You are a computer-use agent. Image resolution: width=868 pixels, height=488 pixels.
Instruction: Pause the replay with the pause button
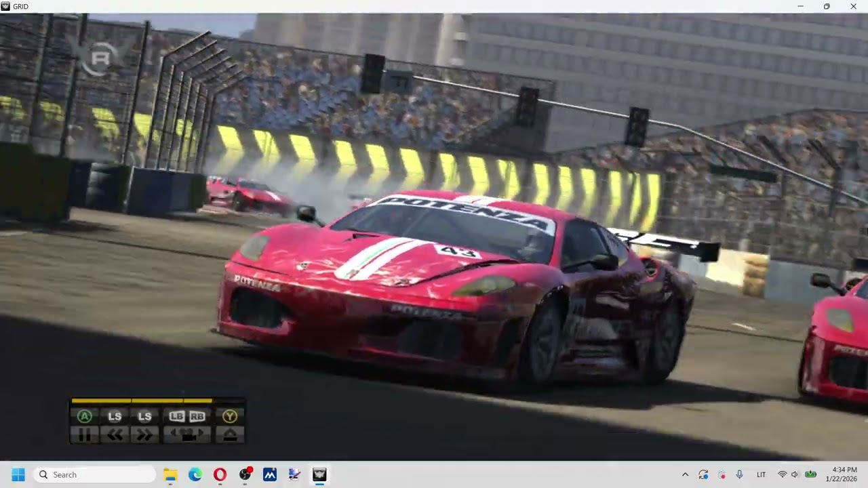[x=84, y=436]
